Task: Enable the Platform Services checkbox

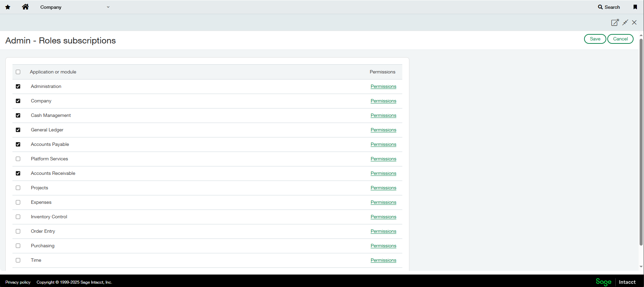Action: (18, 159)
